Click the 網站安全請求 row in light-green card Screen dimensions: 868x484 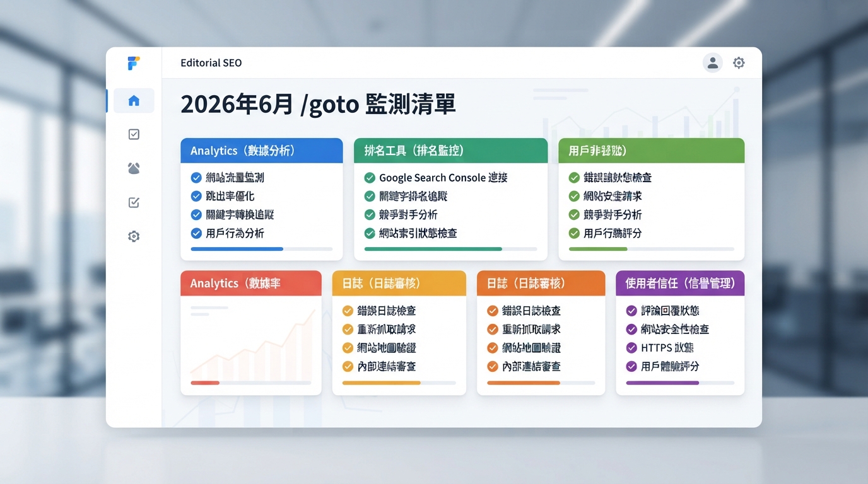[x=651, y=196]
